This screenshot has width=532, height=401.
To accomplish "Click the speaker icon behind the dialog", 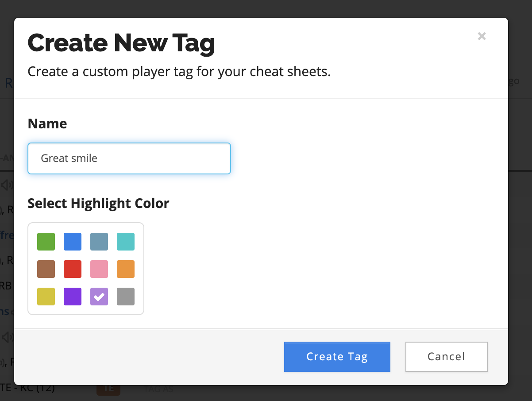I will click(7, 185).
